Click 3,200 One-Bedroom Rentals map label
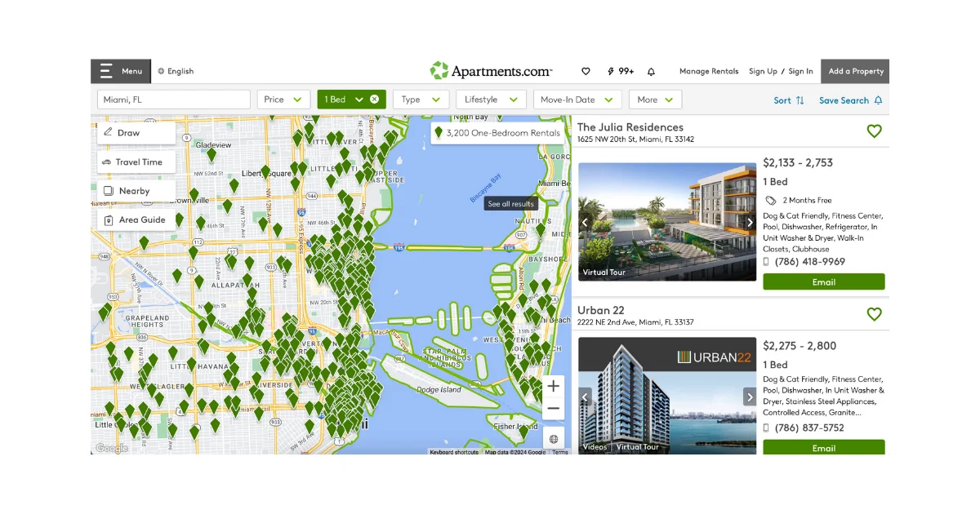The height and width of the screenshot is (514, 980). click(497, 133)
